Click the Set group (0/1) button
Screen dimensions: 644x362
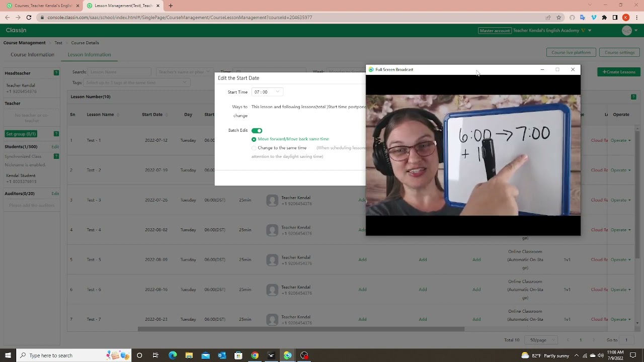coord(21,134)
